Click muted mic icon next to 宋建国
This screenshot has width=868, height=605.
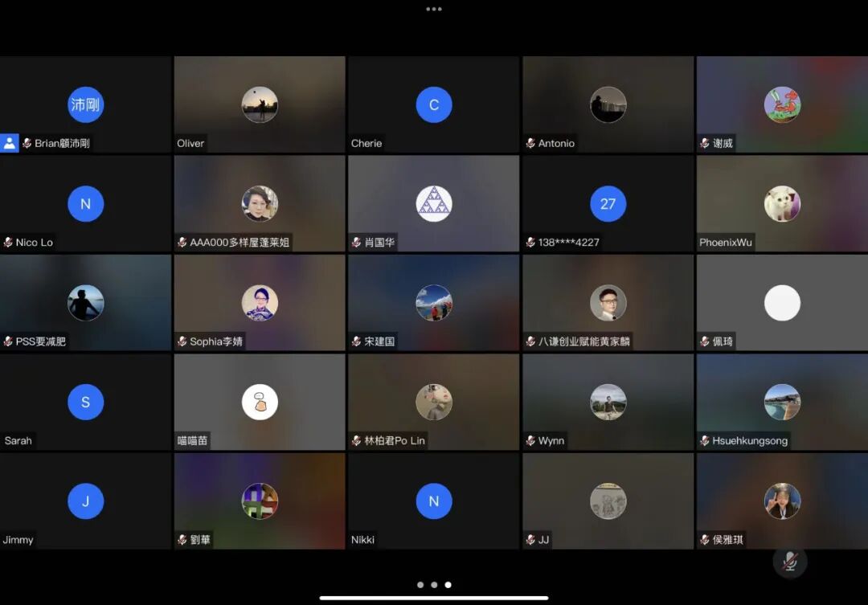[357, 341]
